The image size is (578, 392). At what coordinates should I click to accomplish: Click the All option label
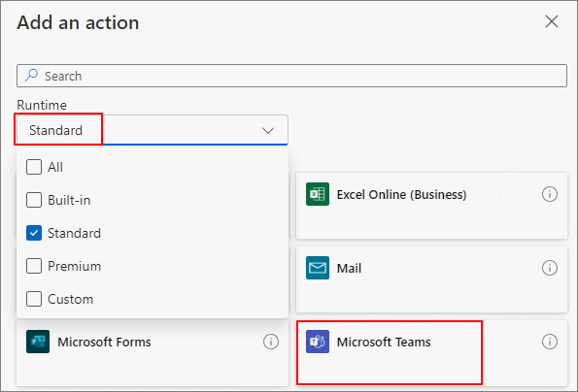[x=55, y=167]
